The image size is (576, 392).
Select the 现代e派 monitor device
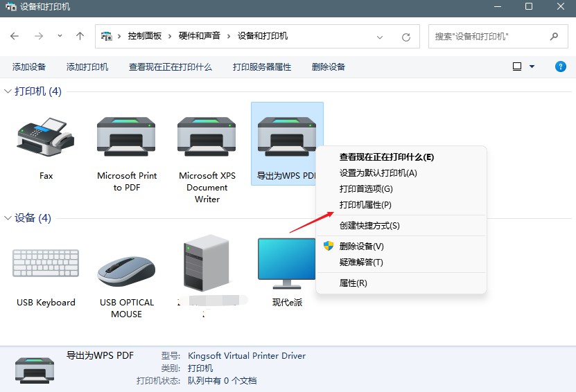click(287, 264)
